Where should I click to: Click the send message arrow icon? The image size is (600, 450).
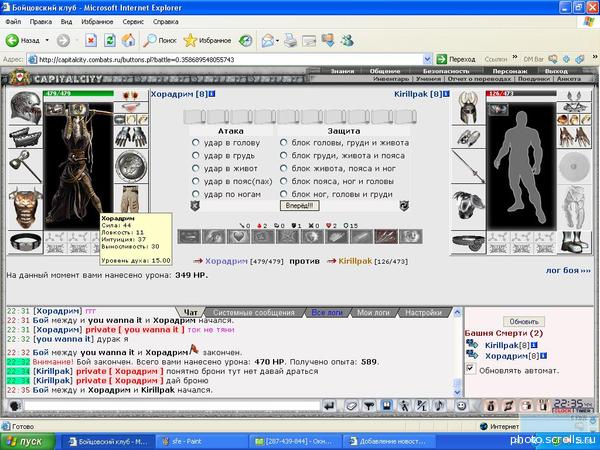point(329,406)
